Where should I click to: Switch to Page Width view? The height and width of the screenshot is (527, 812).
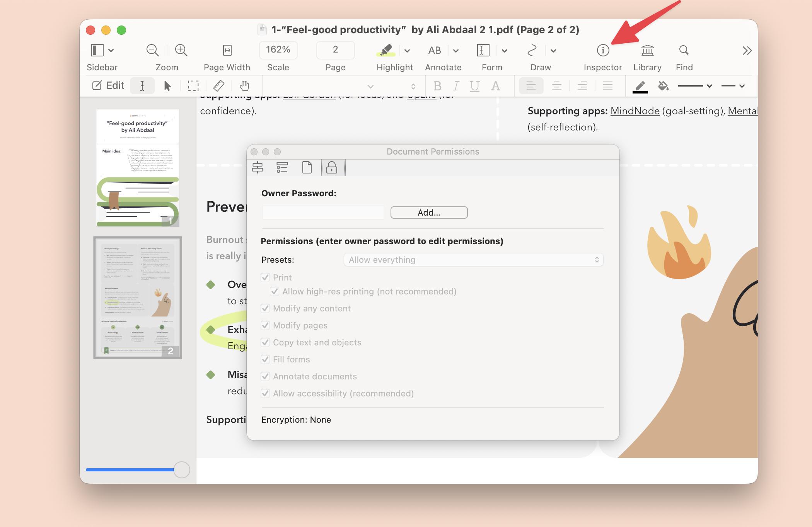[x=227, y=50]
